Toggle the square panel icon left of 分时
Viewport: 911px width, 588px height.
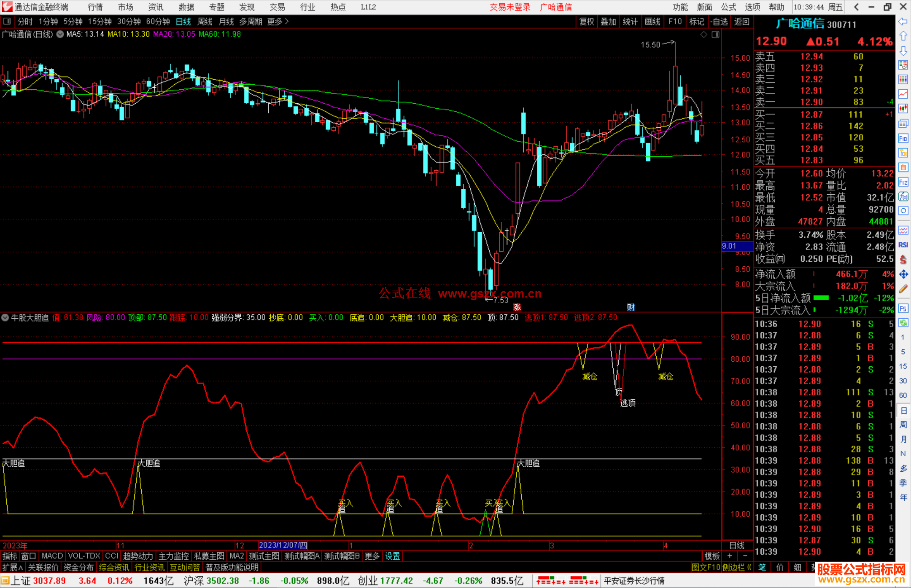point(7,21)
